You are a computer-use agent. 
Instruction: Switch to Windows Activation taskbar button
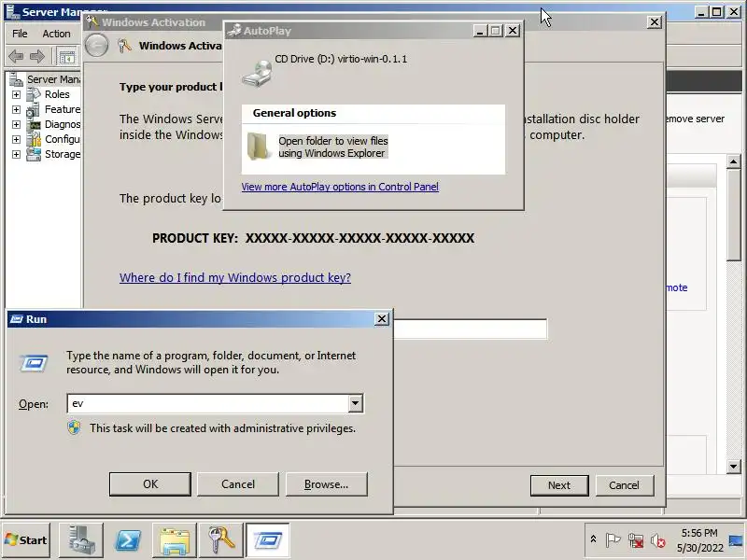(x=220, y=540)
